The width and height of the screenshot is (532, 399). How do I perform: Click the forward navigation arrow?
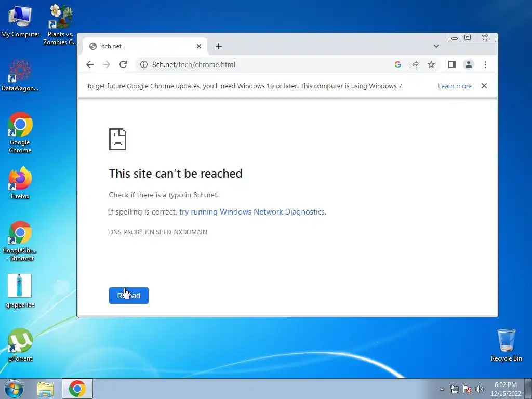[107, 64]
